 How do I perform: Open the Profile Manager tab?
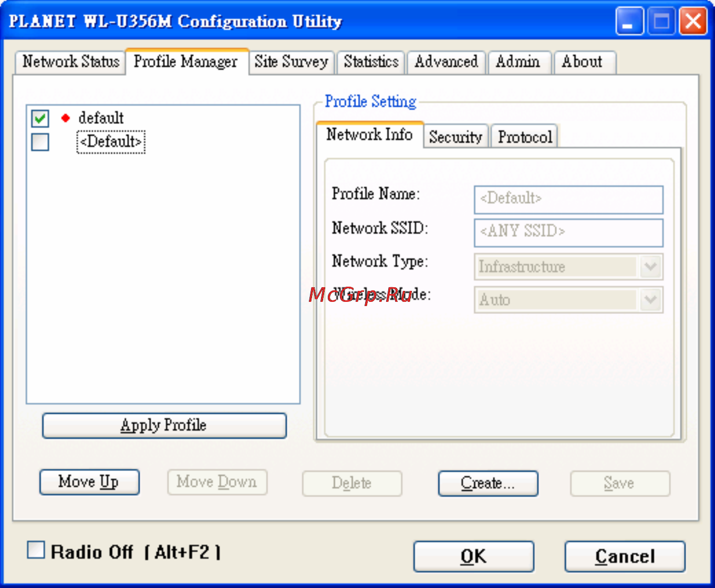point(186,62)
